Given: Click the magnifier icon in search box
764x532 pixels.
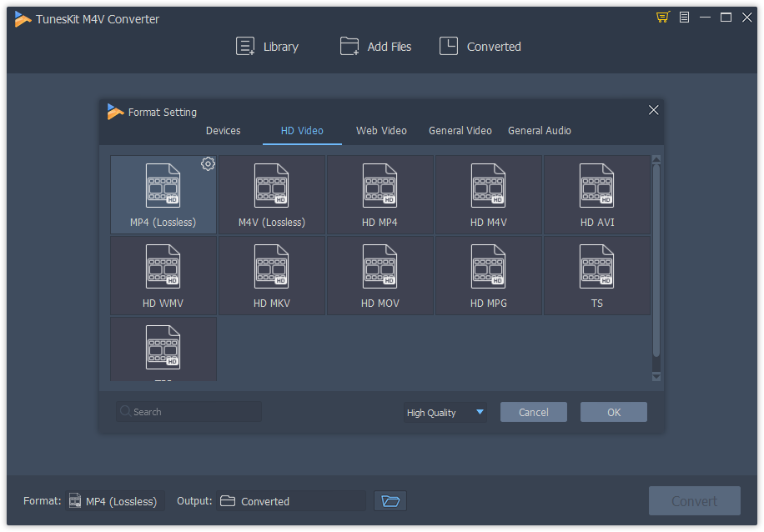Looking at the screenshot, I should point(125,411).
